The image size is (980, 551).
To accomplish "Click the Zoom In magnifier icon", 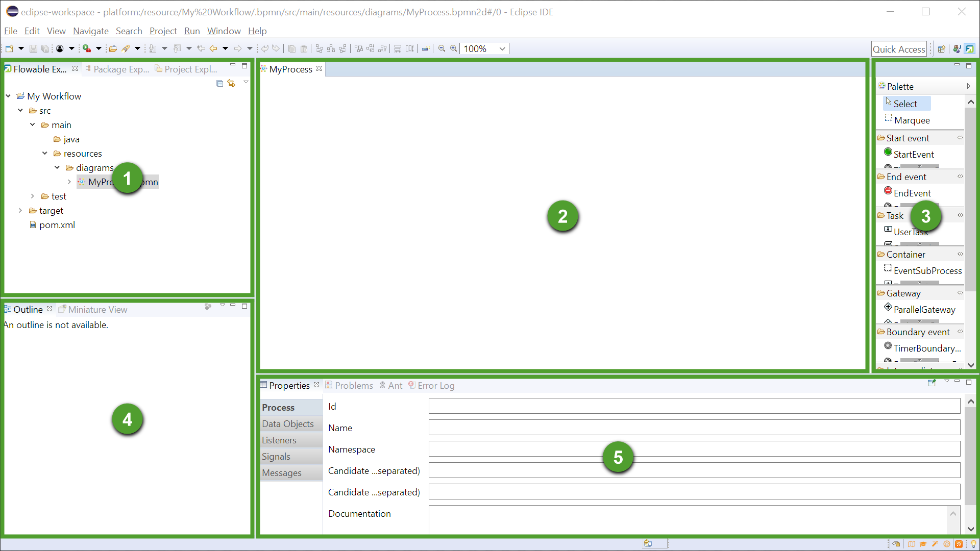I will (453, 49).
